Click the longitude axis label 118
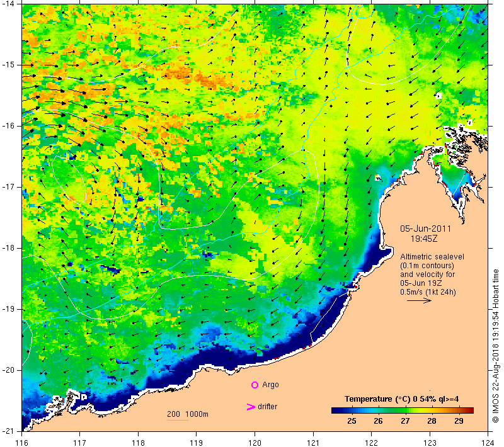Image resolution: width=504 pixels, height=447 pixels. coord(138,443)
